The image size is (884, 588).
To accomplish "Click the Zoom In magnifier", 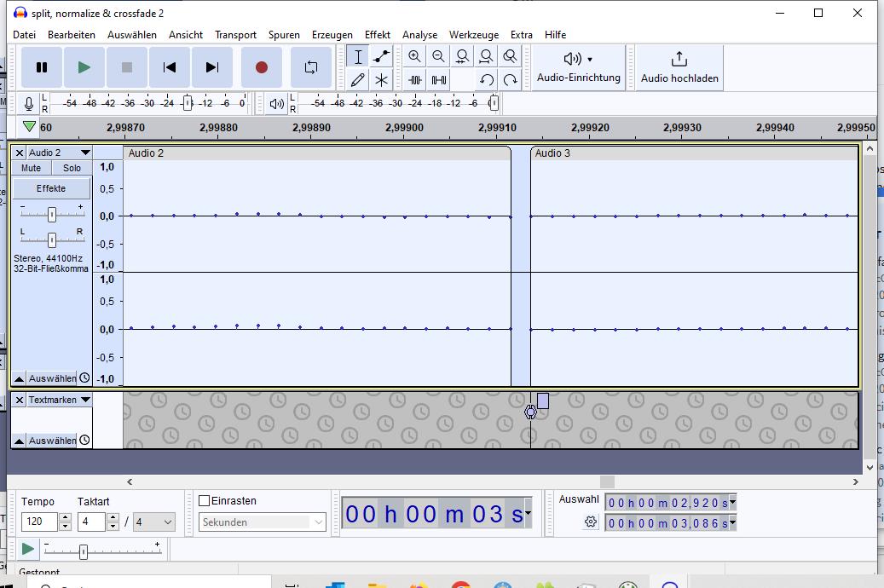I will click(x=414, y=57).
